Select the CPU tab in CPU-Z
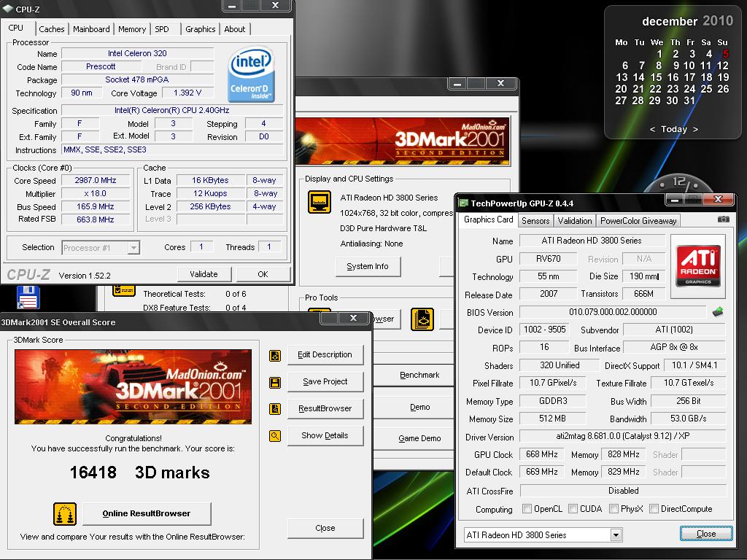 pyautogui.click(x=16, y=28)
